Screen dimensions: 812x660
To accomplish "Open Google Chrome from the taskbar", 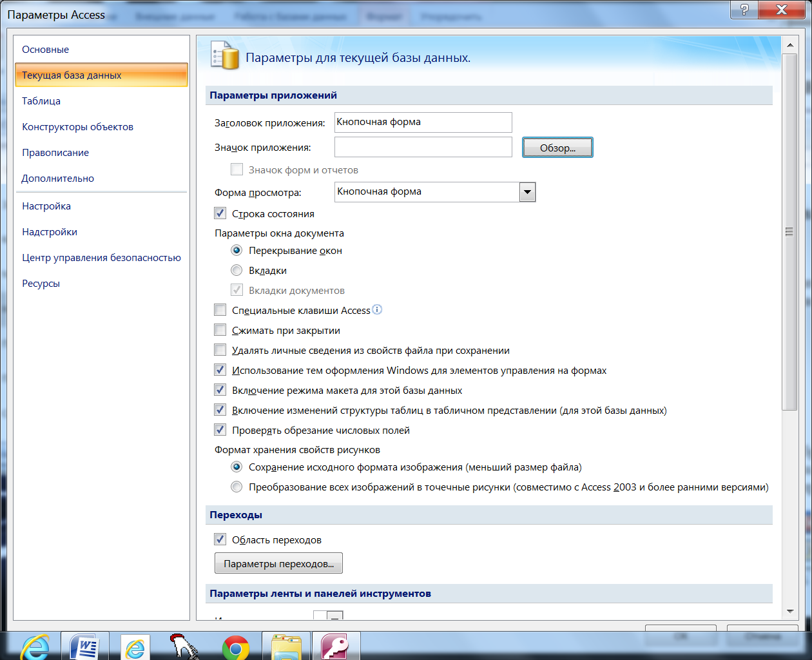I will click(x=236, y=647).
